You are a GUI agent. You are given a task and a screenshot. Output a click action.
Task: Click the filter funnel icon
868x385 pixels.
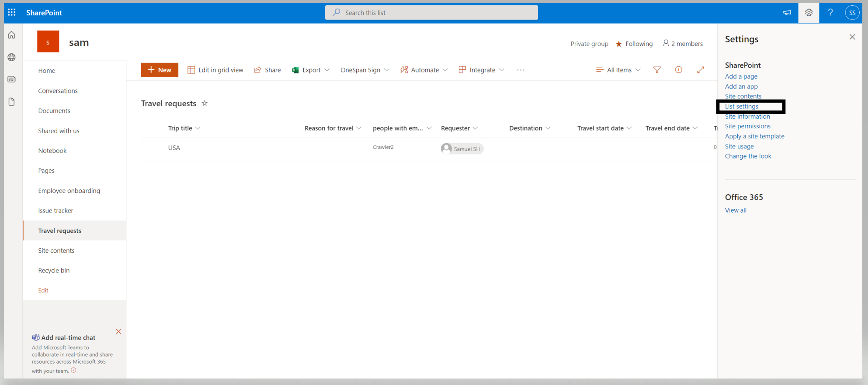point(657,70)
